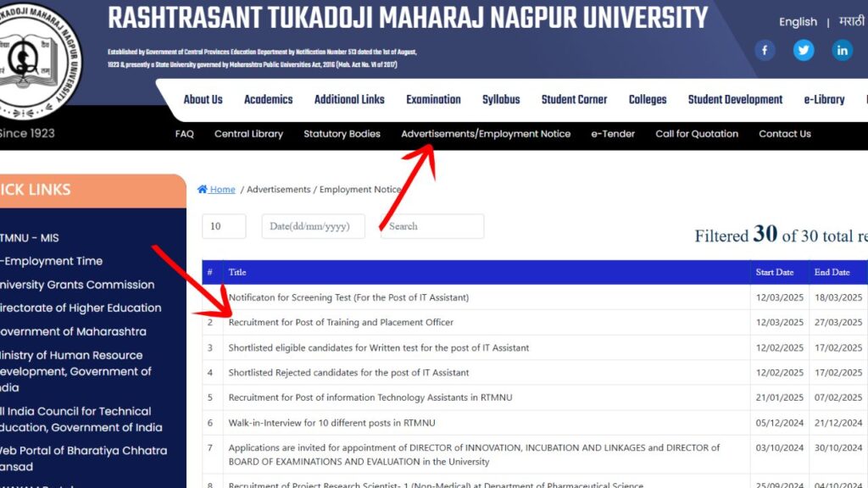The image size is (868, 488).
Task: Open the Syllabus menu
Action: (501, 100)
